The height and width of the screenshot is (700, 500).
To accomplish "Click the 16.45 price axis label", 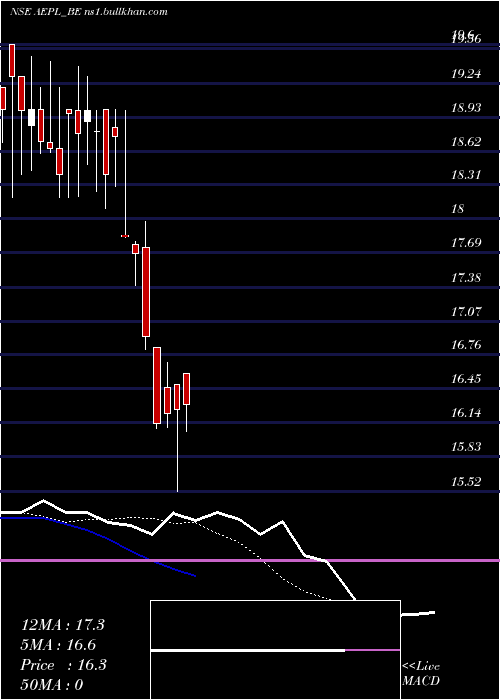I will (466, 379).
